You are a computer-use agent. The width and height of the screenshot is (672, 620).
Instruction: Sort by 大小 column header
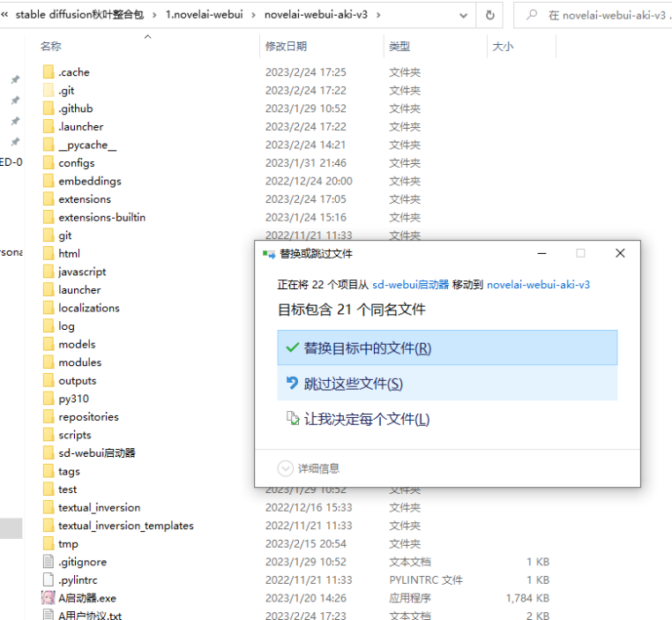[503, 46]
